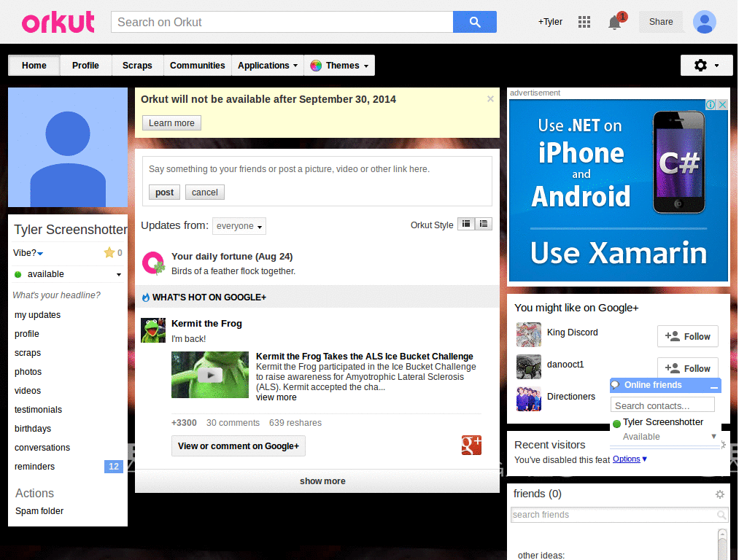Focus the Search on Orkut field
Image resolution: width=747 pixels, height=560 pixels.
pos(282,22)
